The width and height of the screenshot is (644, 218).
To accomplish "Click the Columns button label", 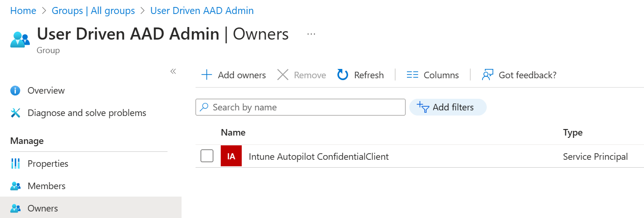I will (x=441, y=75).
